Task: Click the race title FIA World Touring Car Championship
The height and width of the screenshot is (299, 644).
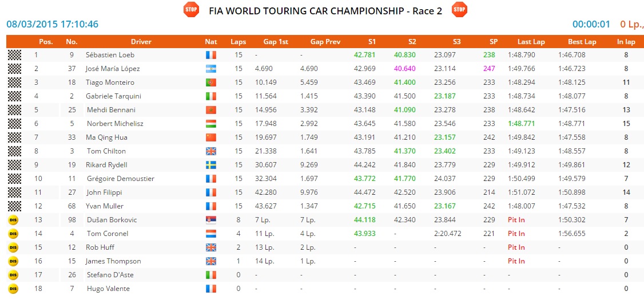Action: tap(325, 10)
